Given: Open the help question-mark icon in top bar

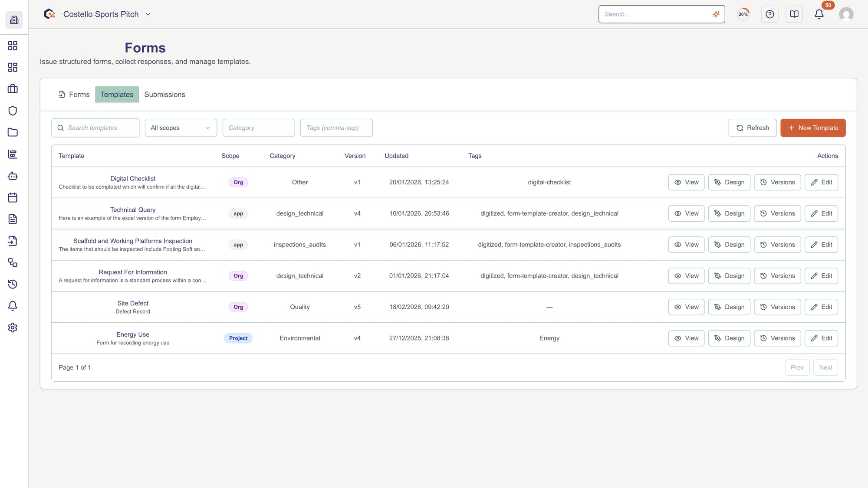Looking at the screenshot, I should [769, 14].
